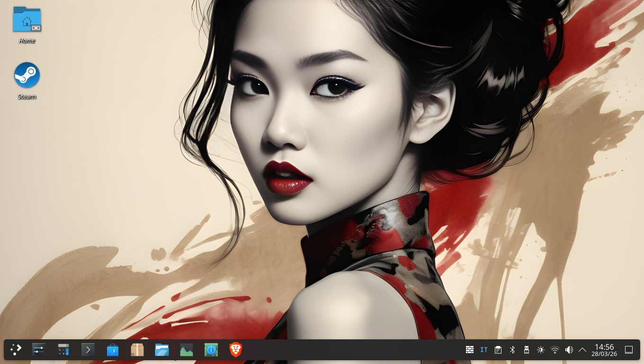Viewport: 644px width, 364px height.
Task: Open the audio volume tray icon
Action: [x=569, y=350]
